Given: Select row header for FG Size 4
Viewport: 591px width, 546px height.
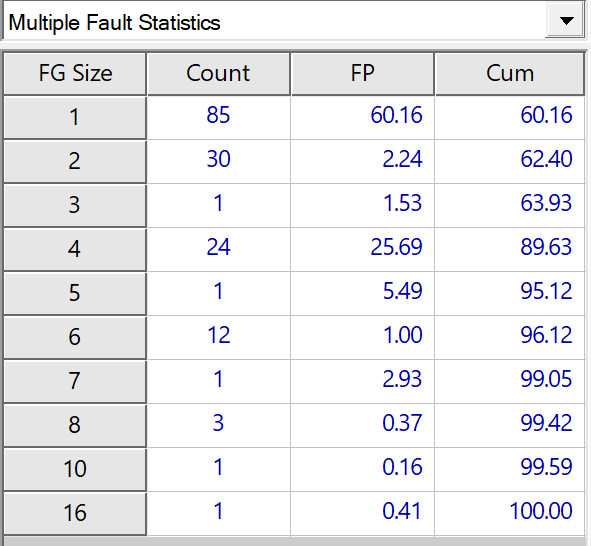Looking at the screenshot, I should (x=75, y=249).
